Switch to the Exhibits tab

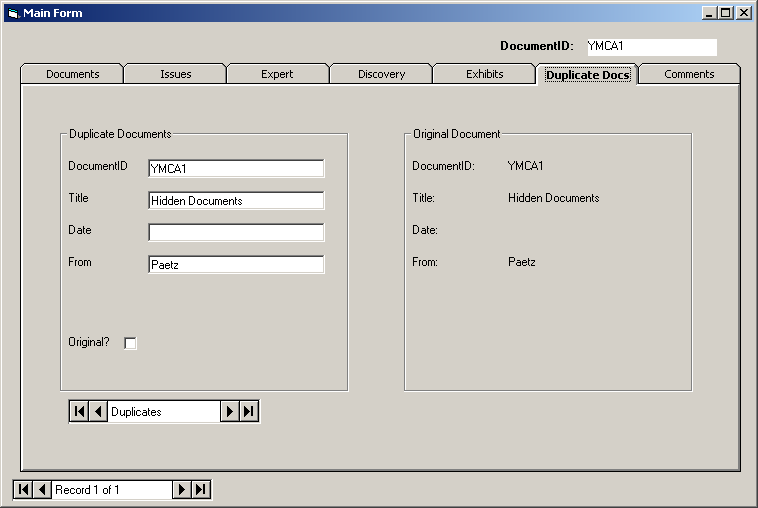coord(484,74)
